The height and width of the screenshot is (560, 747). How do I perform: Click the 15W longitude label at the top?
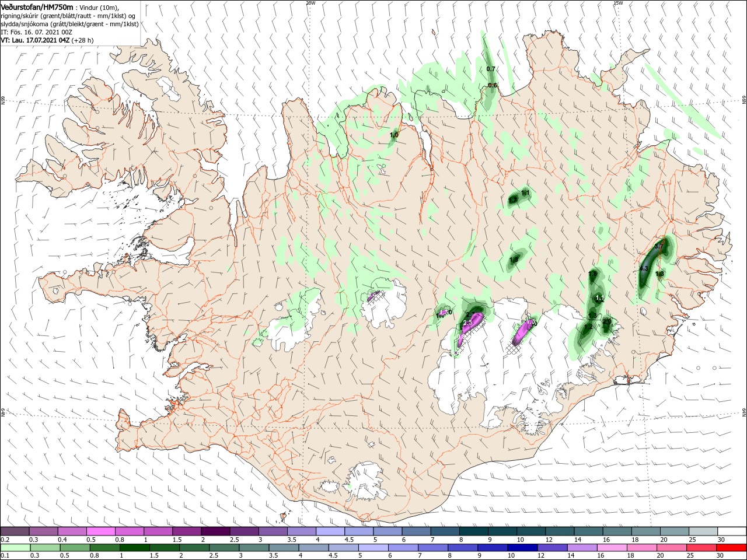(x=618, y=2)
